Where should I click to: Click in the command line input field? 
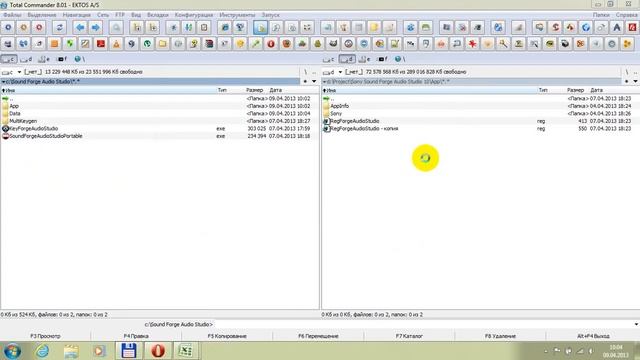(x=423, y=324)
